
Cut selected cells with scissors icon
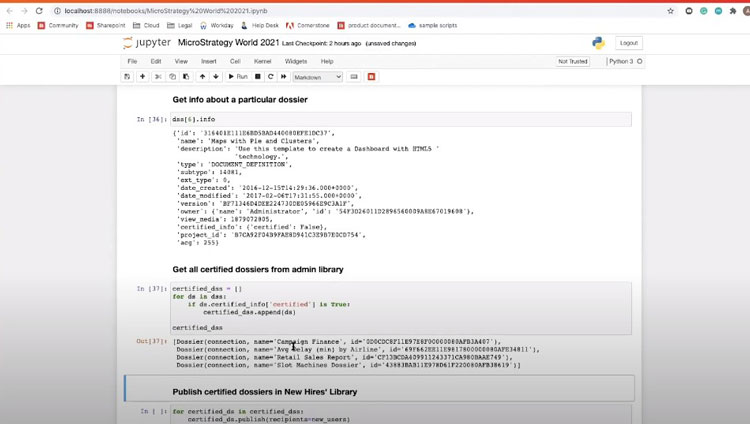(158, 77)
